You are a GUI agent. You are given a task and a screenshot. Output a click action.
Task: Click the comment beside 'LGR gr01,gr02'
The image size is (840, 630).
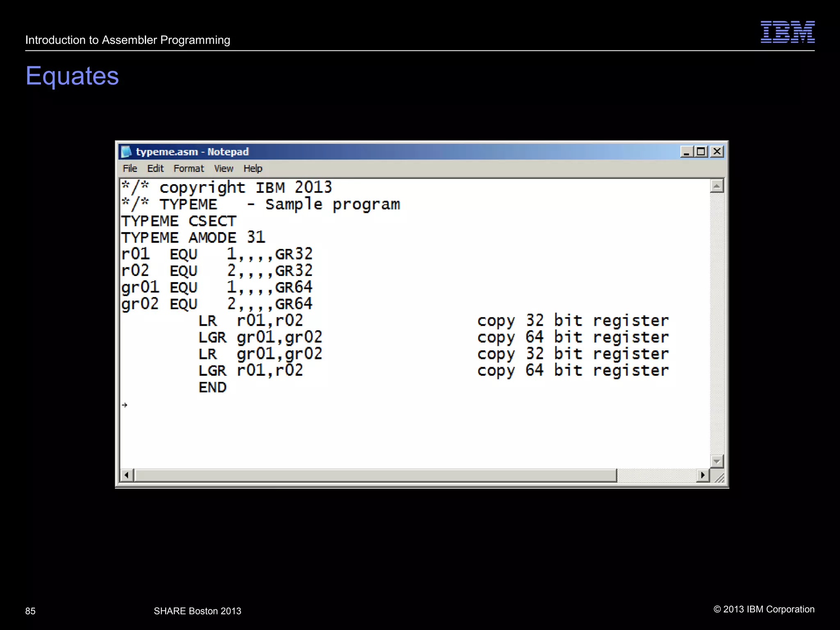point(573,338)
